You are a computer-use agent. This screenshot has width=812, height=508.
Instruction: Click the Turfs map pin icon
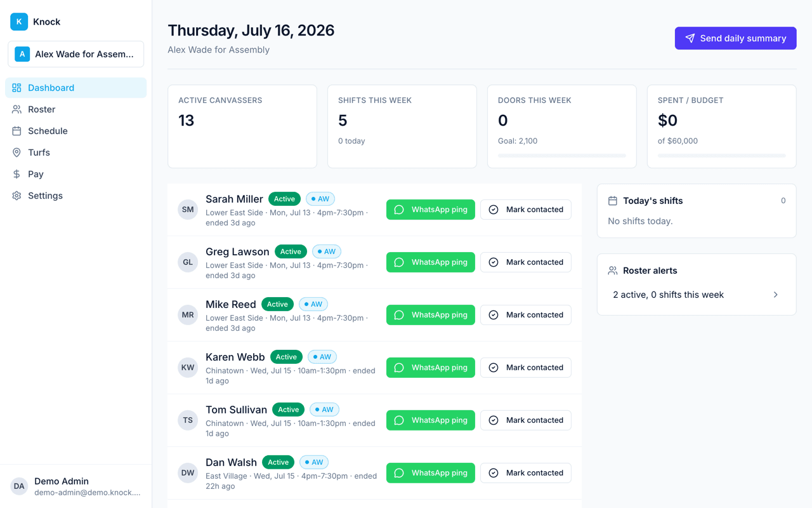click(16, 152)
